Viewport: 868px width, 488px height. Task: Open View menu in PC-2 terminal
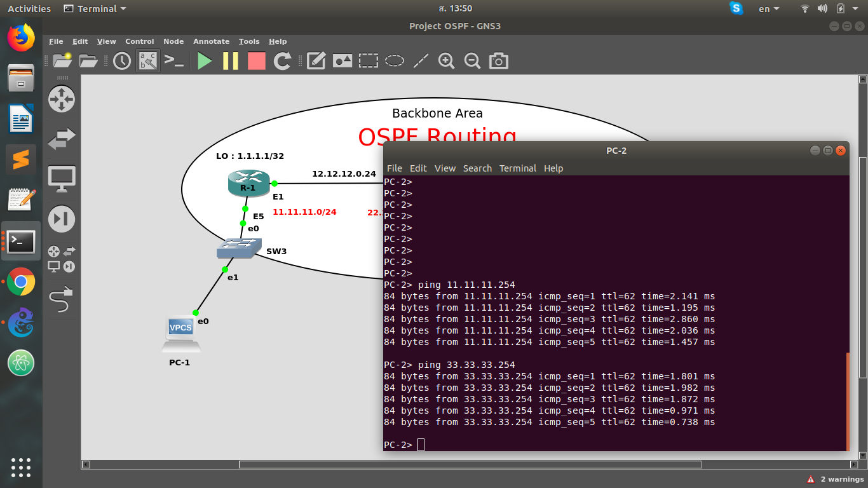[x=445, y=168]
